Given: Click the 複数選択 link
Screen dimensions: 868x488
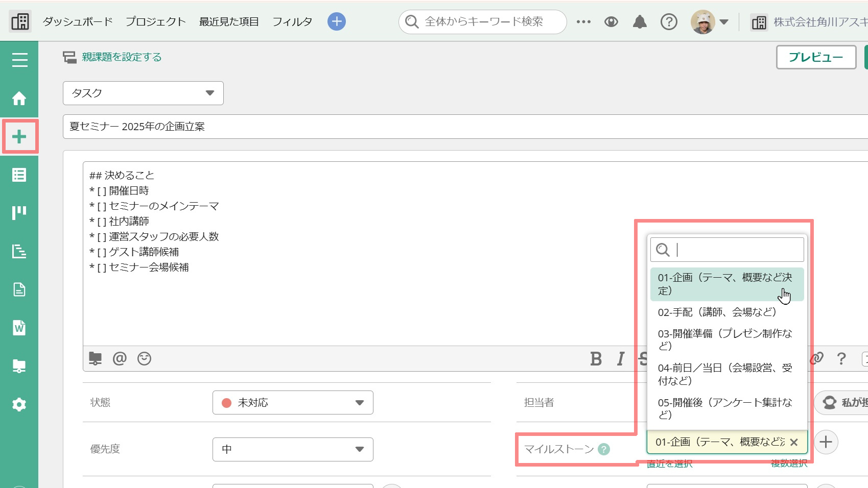Looking at the screenshot, I should (x=789, y=463).
